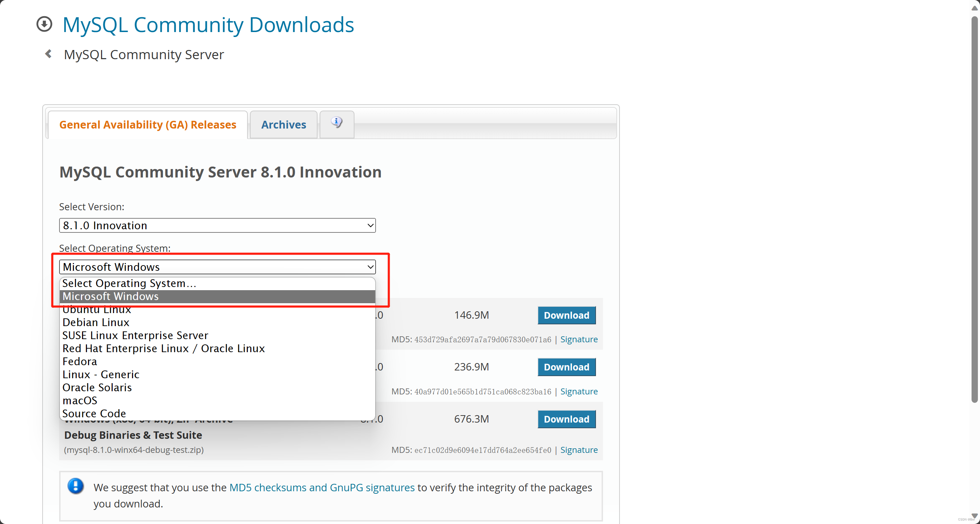Click the download circle icon beside the title
980x524 pixels.
coord(44,24)
